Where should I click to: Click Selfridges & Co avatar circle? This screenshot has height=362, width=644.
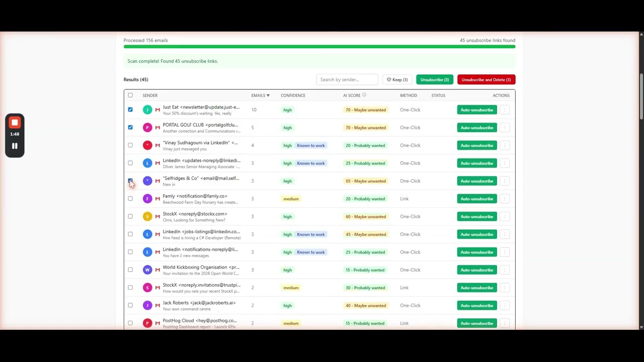coord(147,181)
